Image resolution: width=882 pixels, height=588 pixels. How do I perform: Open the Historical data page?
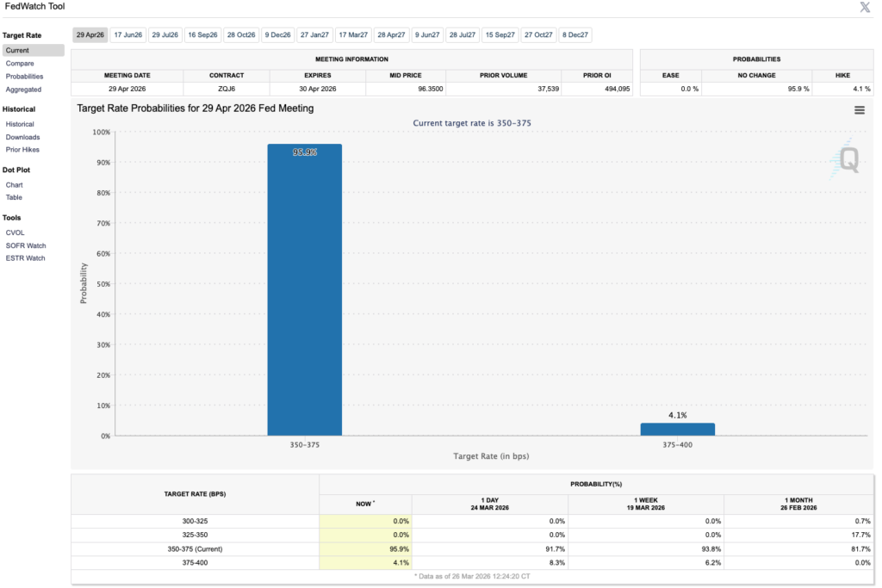pos(21,123)
